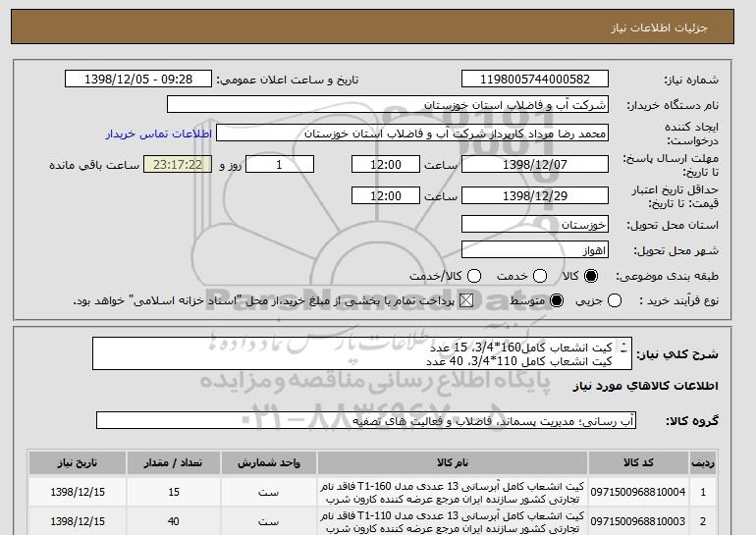Click the item name with model T1-160
This screenshot has width=756, height=535.
[x=453, y=493]
